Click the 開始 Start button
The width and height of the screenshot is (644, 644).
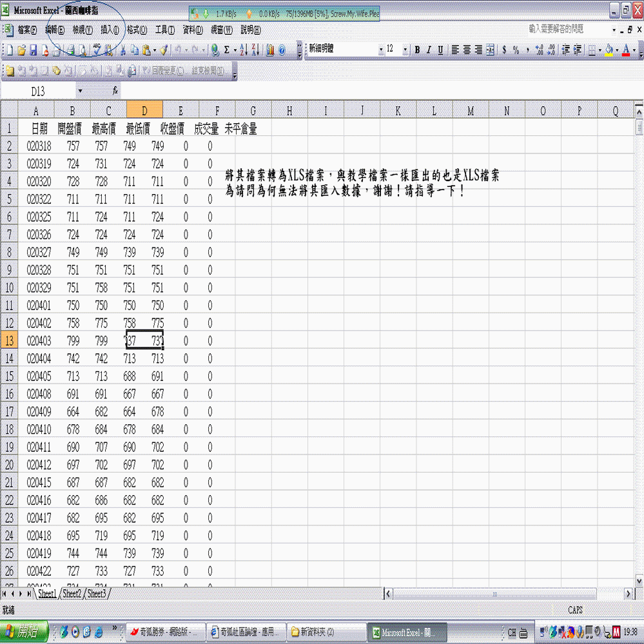[x=24, y=632]
